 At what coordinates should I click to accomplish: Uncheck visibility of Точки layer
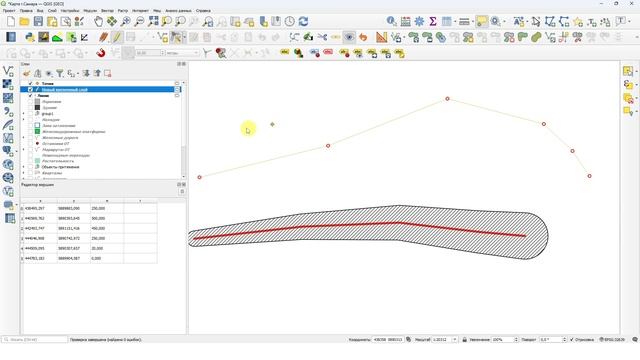tap(30, 84)
